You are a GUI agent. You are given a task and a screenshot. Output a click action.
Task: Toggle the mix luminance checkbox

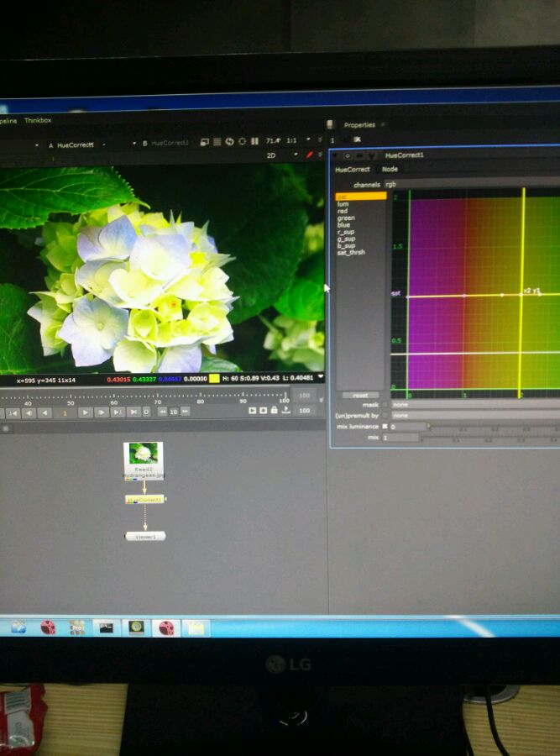(x=385, y=426)
